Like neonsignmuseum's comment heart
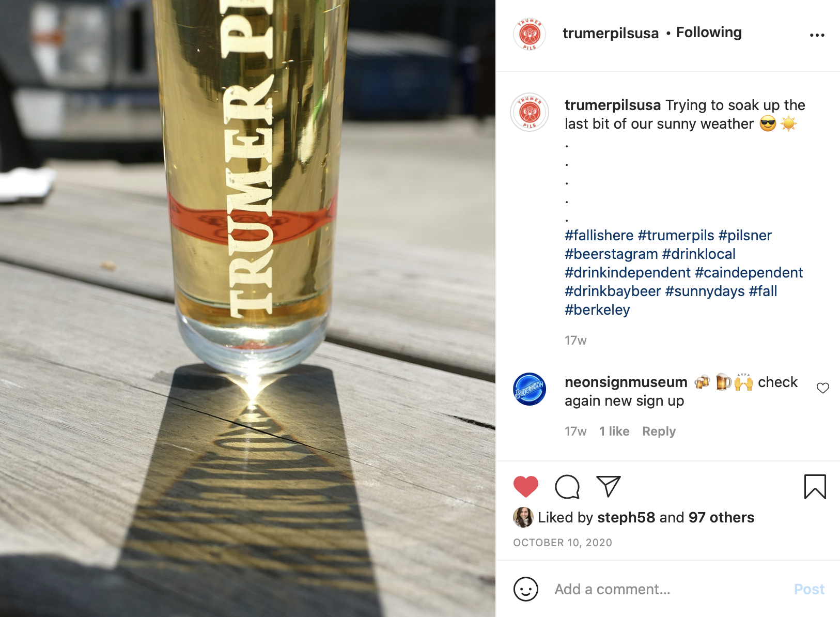Viewport: 840px width, 617px height. tap(822, 388)
